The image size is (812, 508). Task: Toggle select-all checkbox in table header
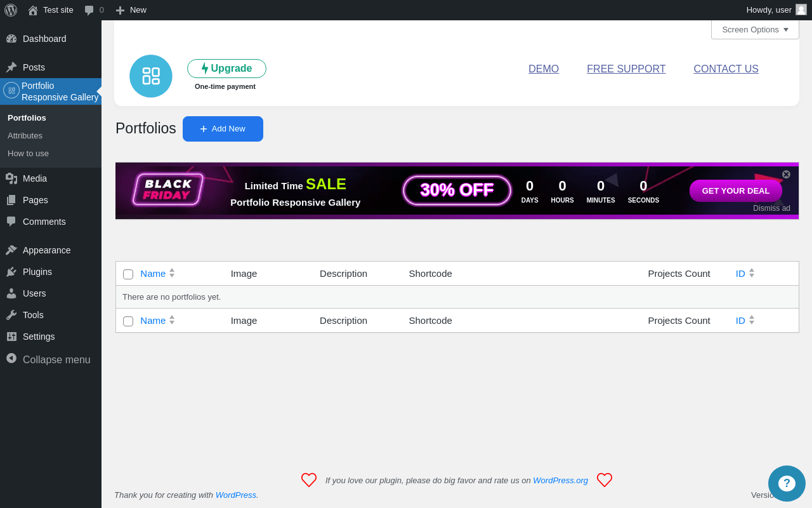[128, 274]
